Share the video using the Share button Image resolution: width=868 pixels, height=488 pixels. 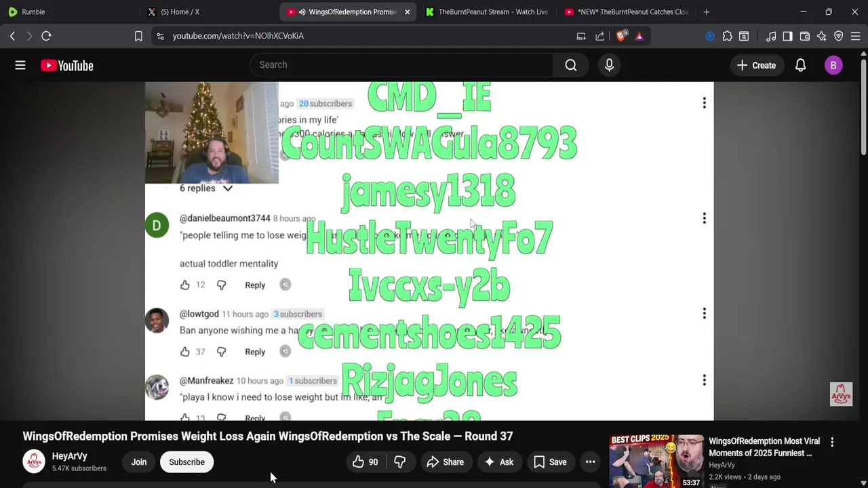click(x=445, y=462)
